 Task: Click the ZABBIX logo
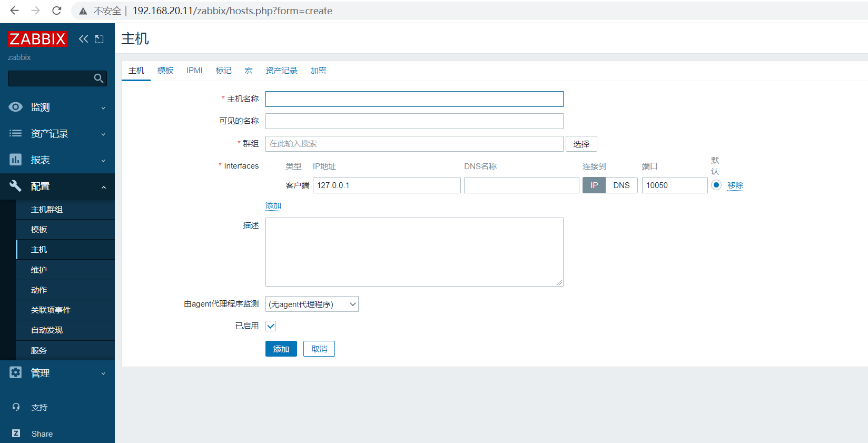[37, 39]
